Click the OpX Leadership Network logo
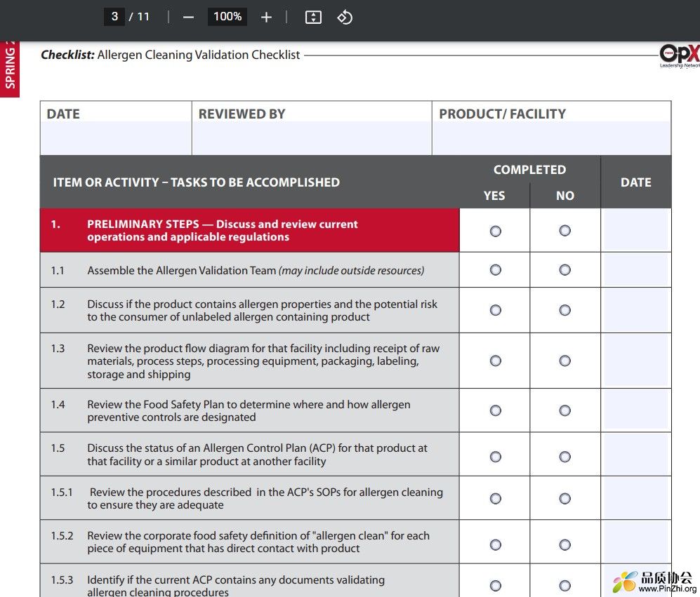Screen dimensions: 700x597 coord(680,56)
